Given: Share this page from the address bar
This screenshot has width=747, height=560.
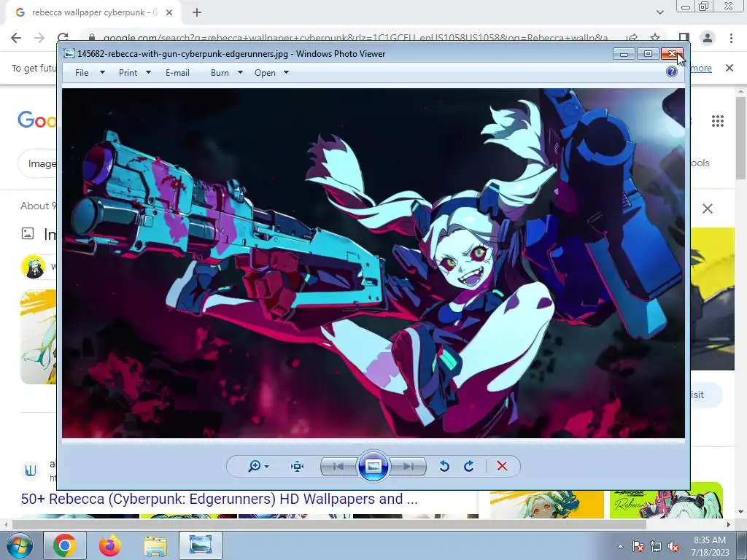Looking at the screenshot, I should (x=632, y=38).
